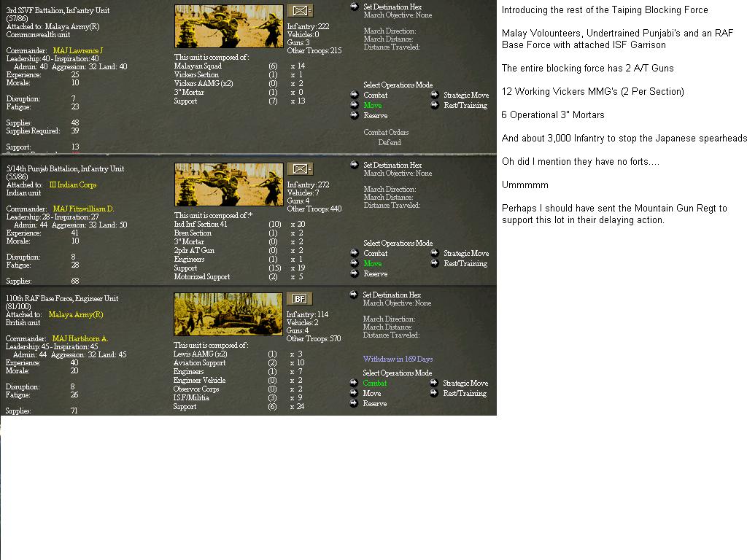Select Rest/Training mode for 5/14th Punjab Battalion
This screenshot has width=747, height=560.
[x=465, y=263]
